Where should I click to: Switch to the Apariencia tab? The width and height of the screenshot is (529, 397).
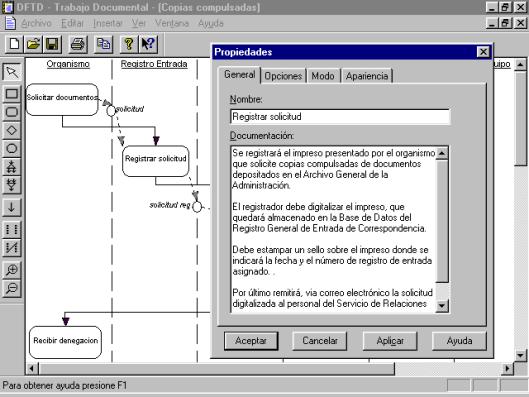pyautogui.click(x=367, y=76)
